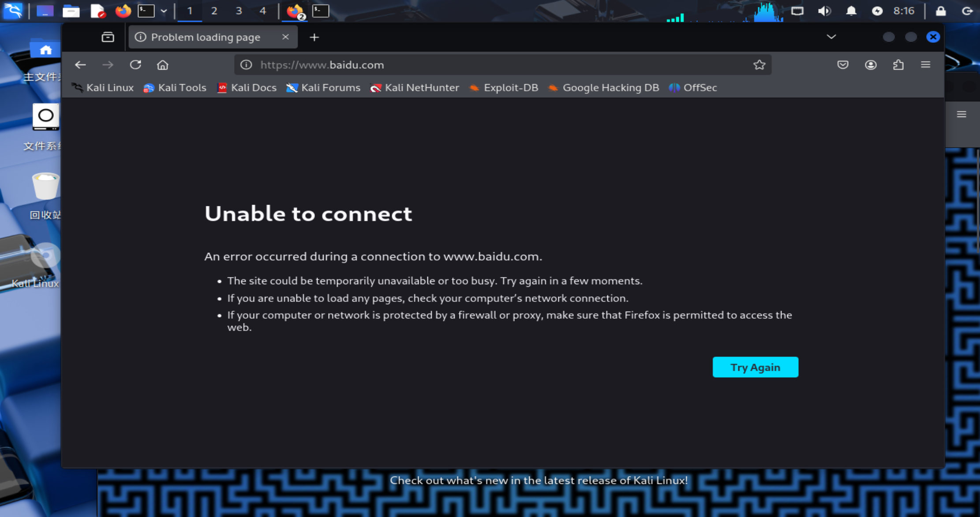Select the Firefox window in taskbar

coord(295,11)
